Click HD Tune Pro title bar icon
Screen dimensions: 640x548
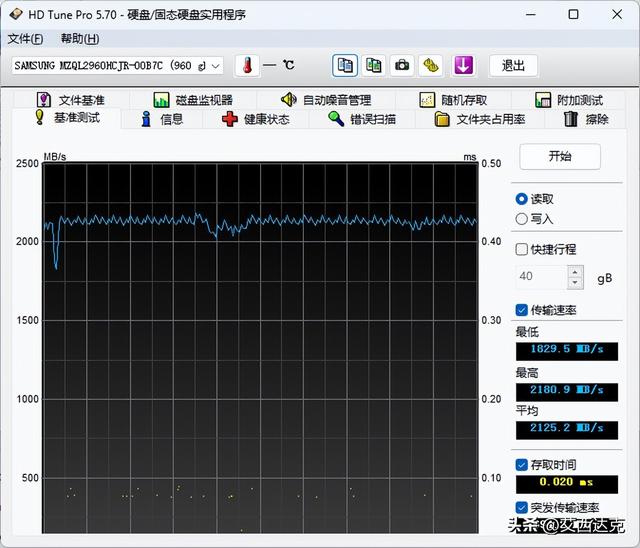point(16,14)
